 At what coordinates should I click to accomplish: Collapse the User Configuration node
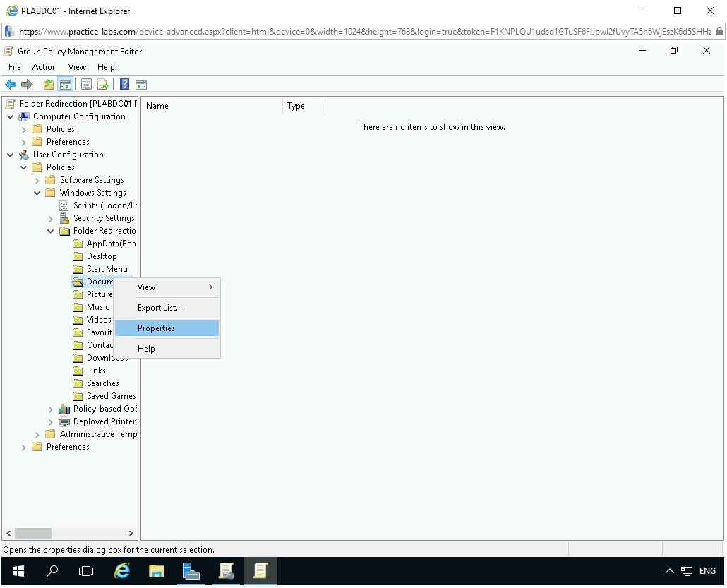pyautogui.click(x=10, y=155)
